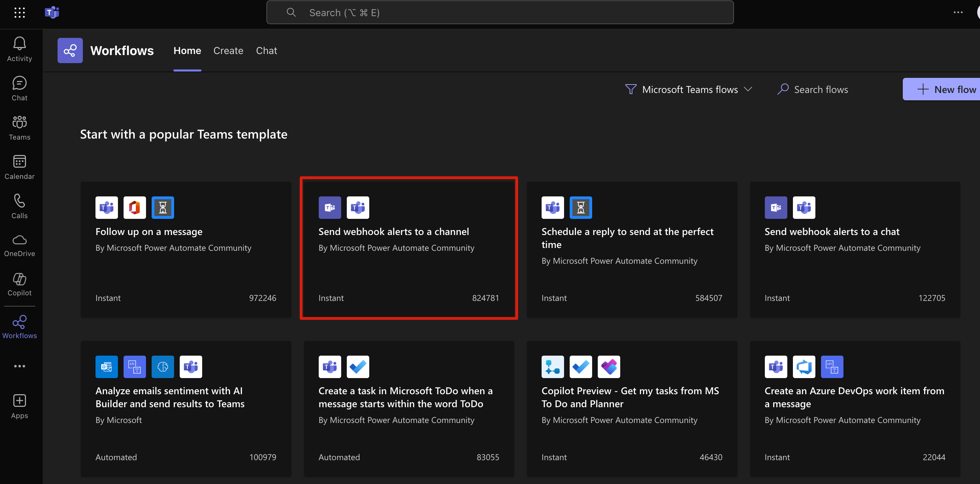Click the usage count 972246
The image size is (980, 484).
tap(263, 298)
